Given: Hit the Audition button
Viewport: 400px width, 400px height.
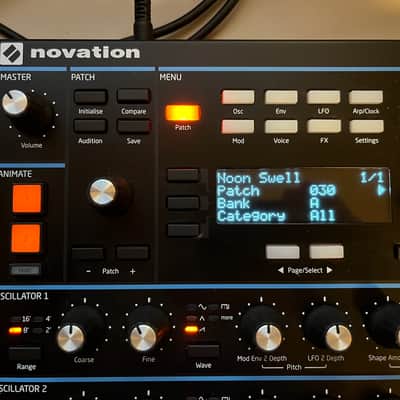Looking at the screenshot, I should [x=90, y=126].
